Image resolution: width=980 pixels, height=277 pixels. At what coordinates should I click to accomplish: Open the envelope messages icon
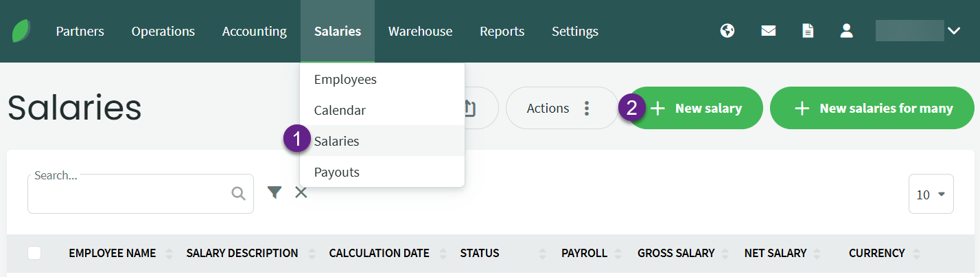coord(769,31)
